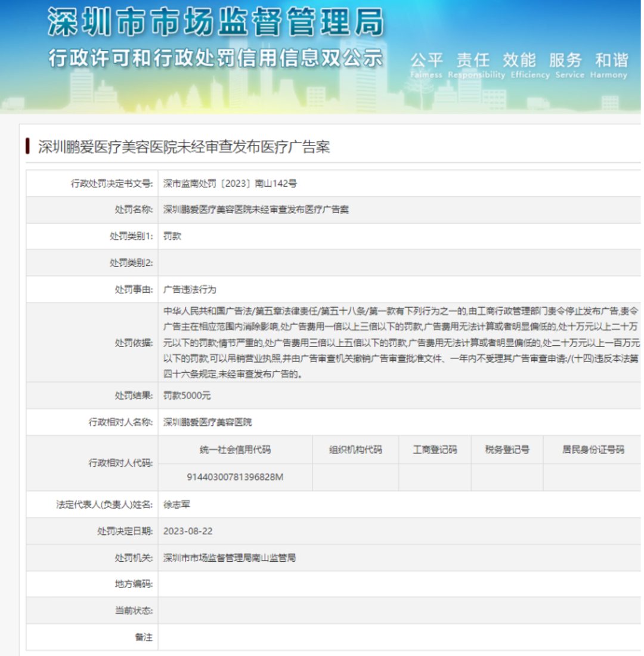Click the 行政相对人代码 label

120,463
